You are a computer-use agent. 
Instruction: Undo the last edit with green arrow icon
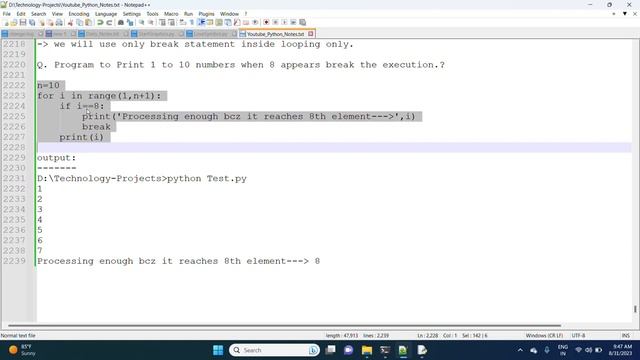pyautogui.click(x=100, y=22)
